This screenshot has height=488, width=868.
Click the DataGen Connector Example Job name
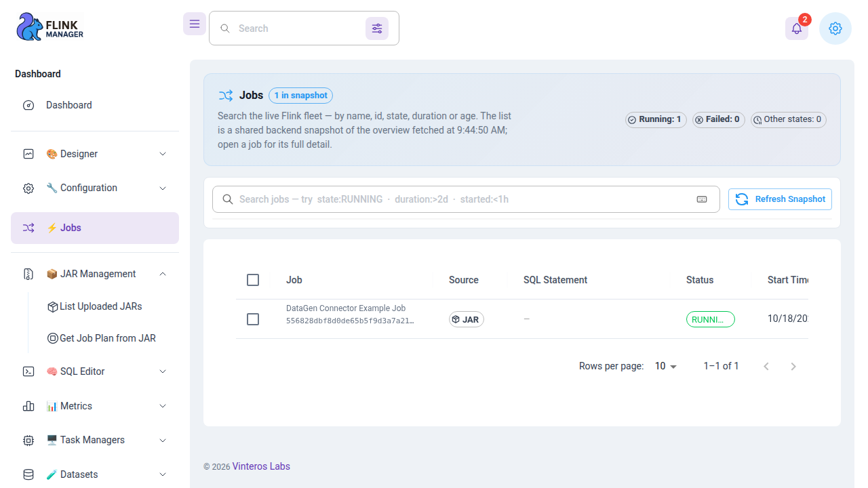(346, 308)
